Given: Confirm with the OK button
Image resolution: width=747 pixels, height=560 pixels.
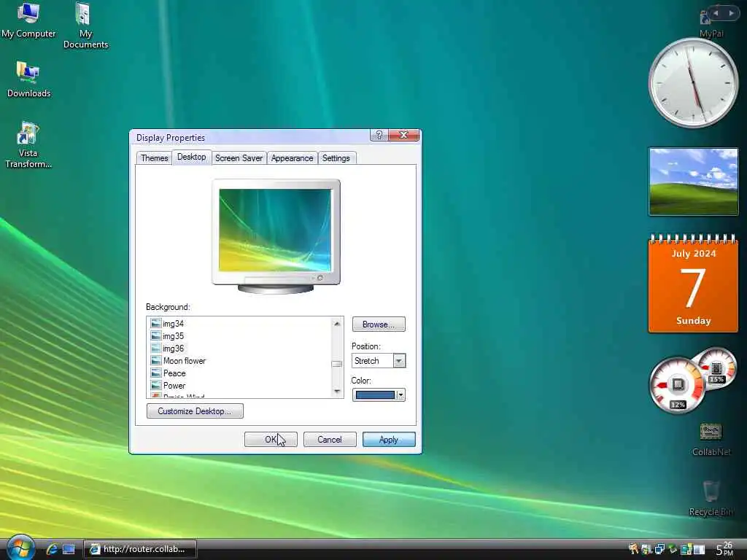Looking at the screenshot, I should [x=271, y=439].
